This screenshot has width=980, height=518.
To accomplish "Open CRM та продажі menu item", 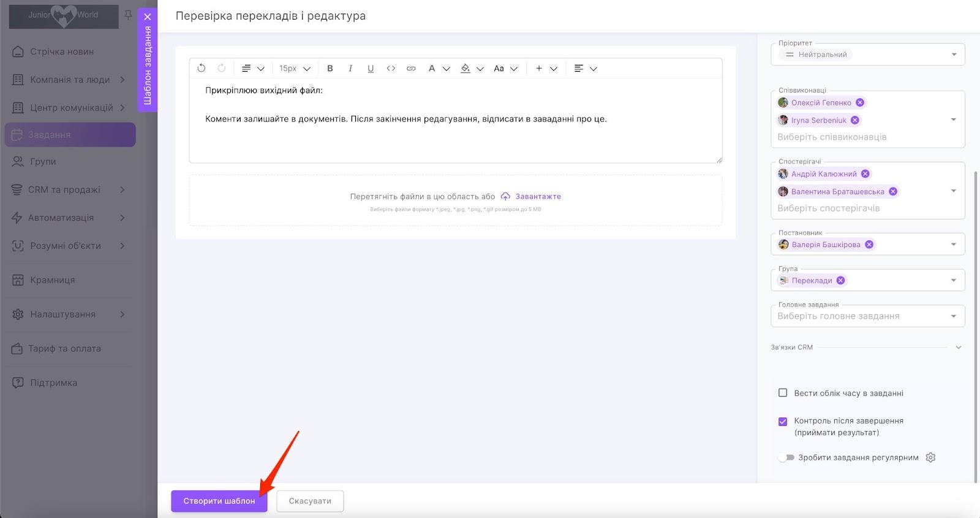I will pos(69,190).
